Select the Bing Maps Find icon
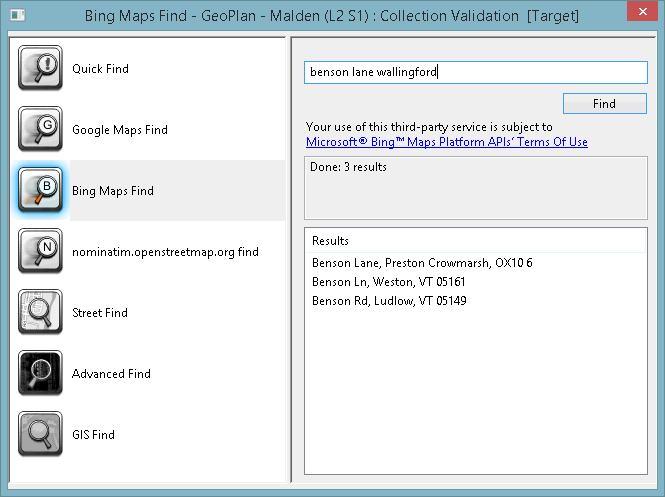Image resolution: width=665 pixels, height=497 pixels. click(40, 190)
